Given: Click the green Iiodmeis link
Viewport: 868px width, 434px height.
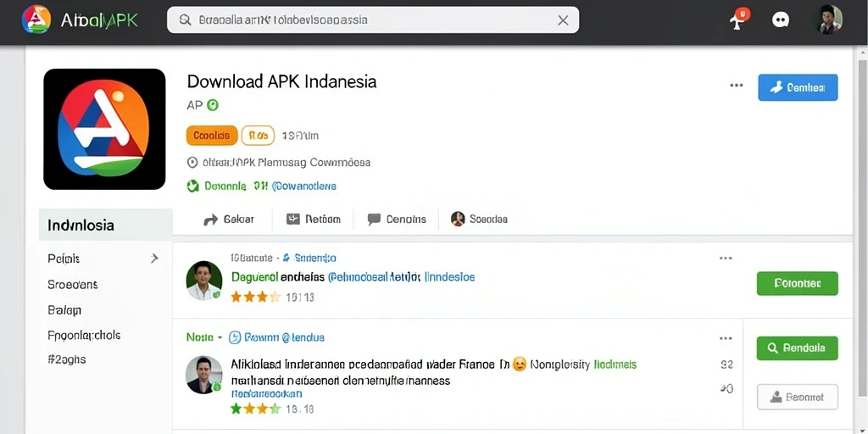Looking at the screenshot, I should 615,364.
